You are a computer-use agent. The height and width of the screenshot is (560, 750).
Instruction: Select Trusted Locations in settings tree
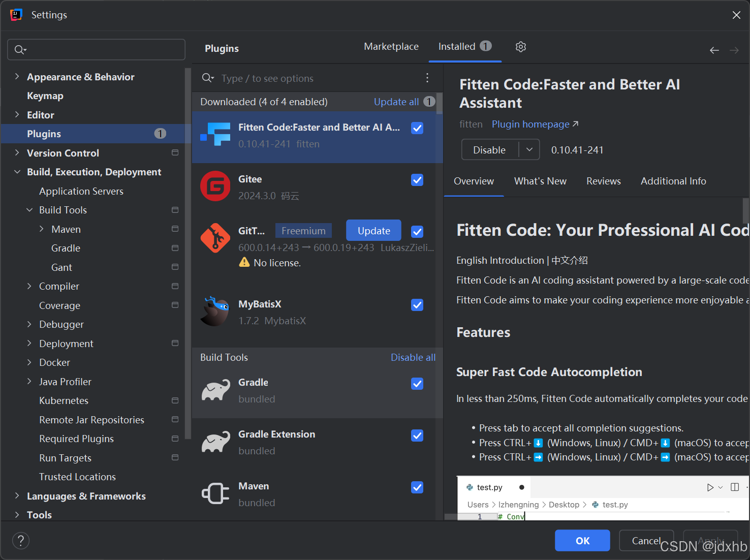pyautogui.click(x=77, y=477)
